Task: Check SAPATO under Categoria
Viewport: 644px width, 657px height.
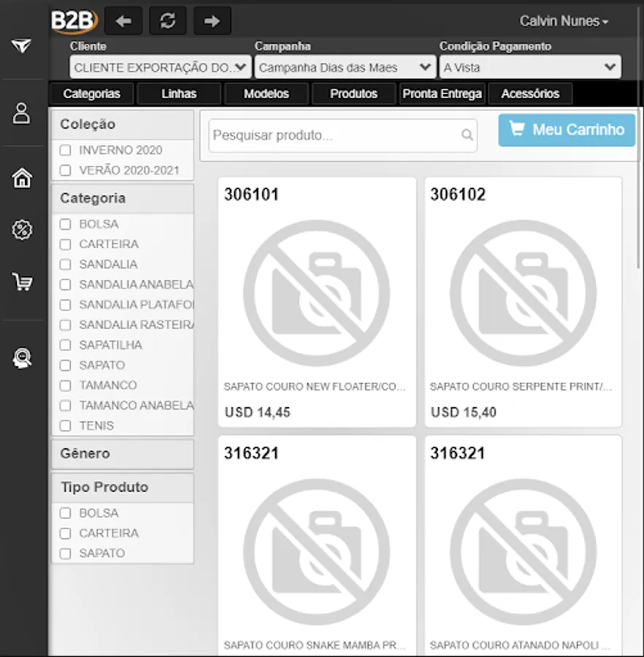Action: [x=66, y=366]
